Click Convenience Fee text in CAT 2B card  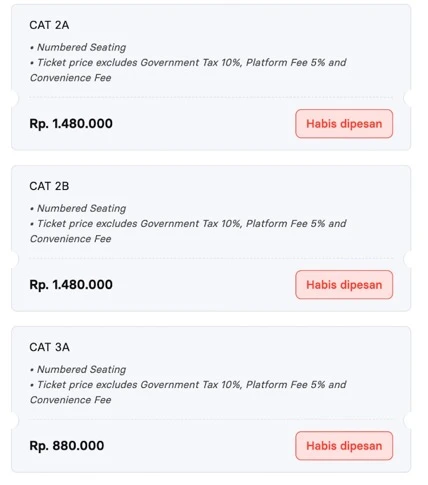click(71, 239)
